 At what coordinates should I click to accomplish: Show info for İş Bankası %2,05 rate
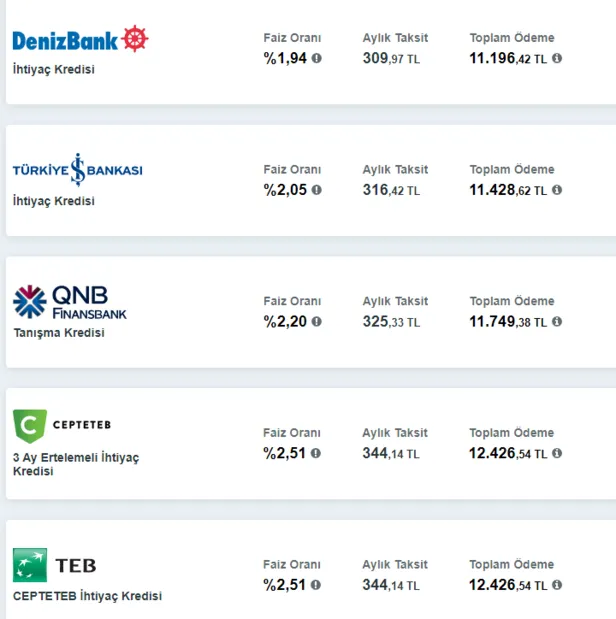click(x=317, y=190)
